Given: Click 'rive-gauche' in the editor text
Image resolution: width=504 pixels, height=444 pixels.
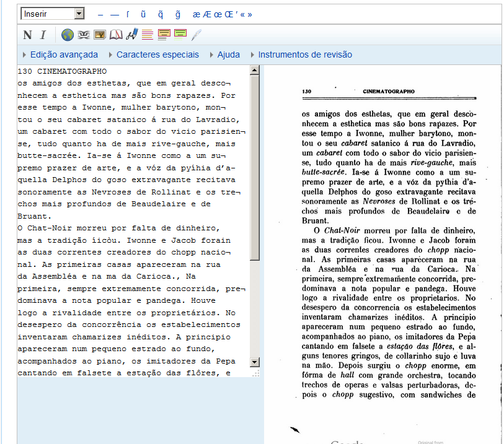Looking at the screenshot, I should [179, 144].
